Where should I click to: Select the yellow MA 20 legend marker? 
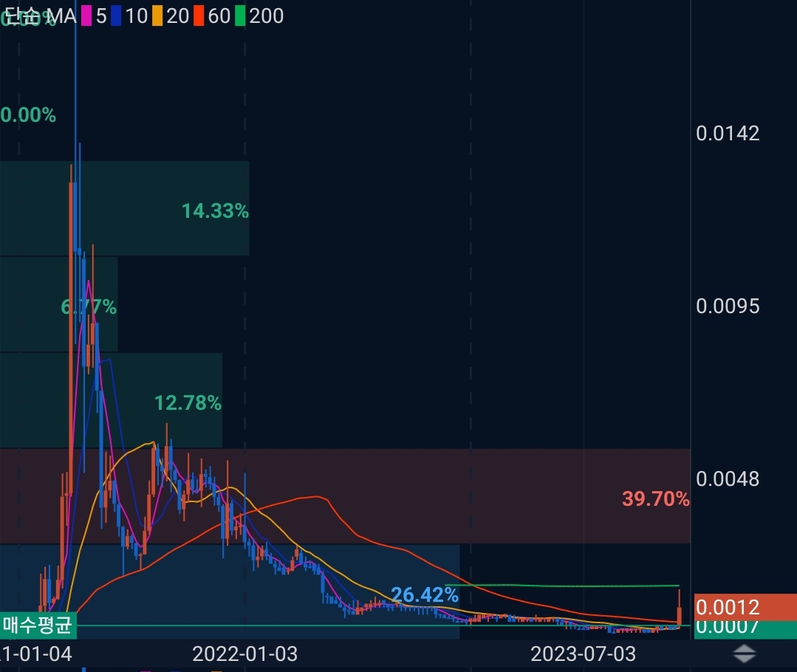click(x=157, y=16)
